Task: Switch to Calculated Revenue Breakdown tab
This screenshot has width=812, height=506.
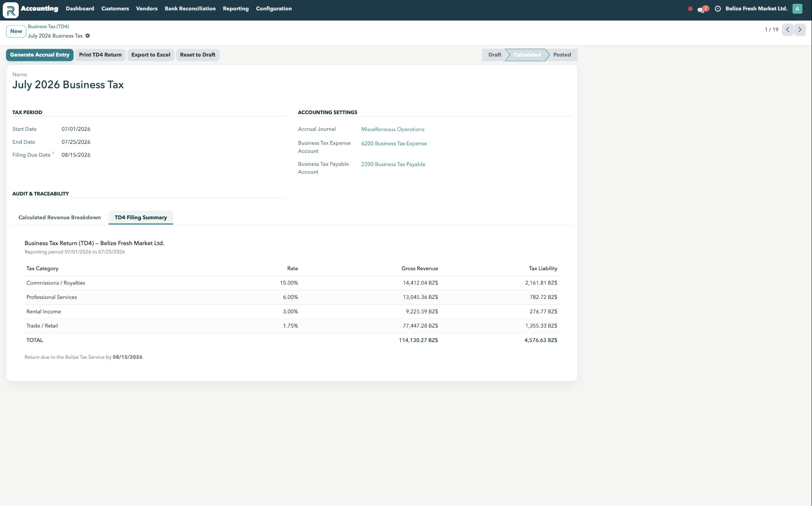Action: click(60, 218)
